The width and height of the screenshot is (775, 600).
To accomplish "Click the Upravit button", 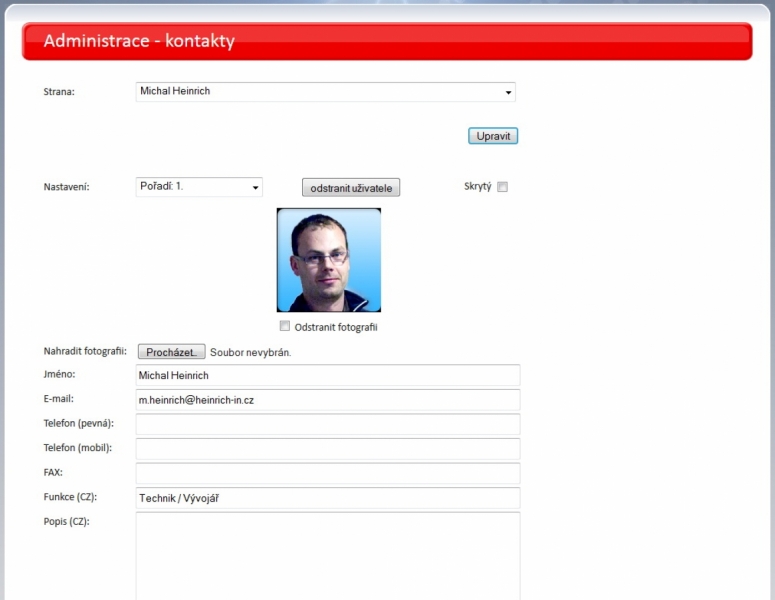I will [x=493, y=136].
